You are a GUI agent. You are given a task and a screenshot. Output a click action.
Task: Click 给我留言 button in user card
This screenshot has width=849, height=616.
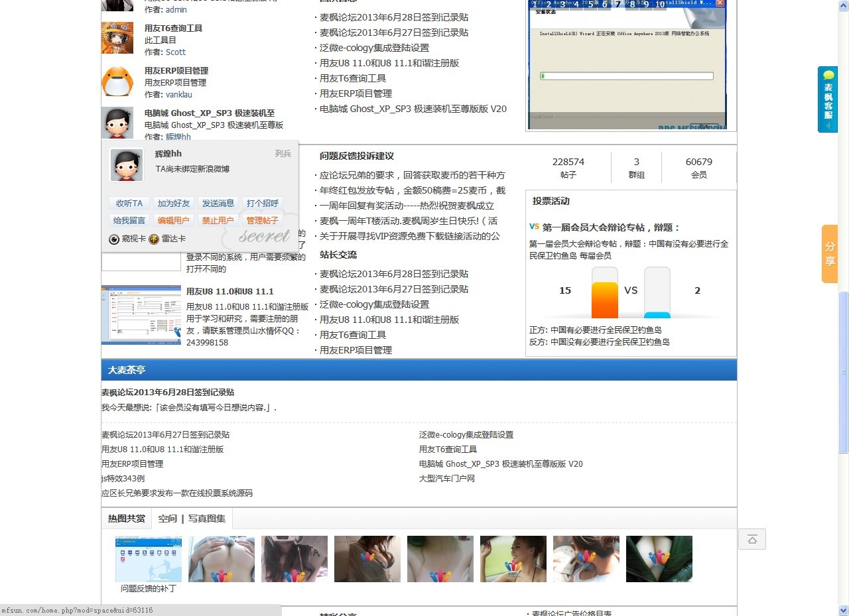tap(129, 221)
